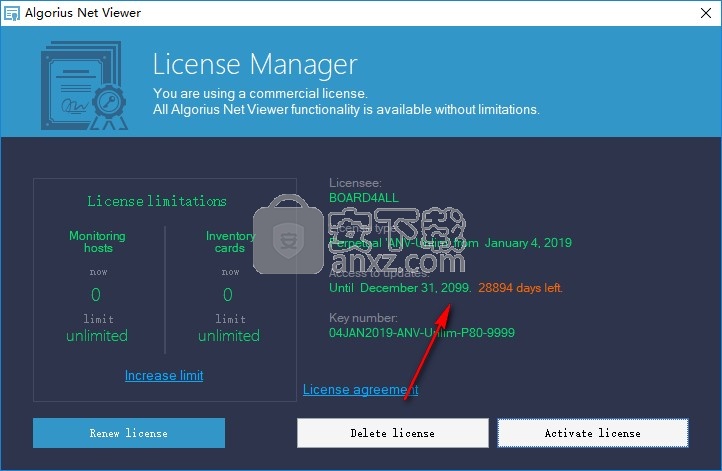Image resolution: width=722 pixels, height=471 pixels.
Task: Click the Licensee label
Action: [x=355, y=183]
